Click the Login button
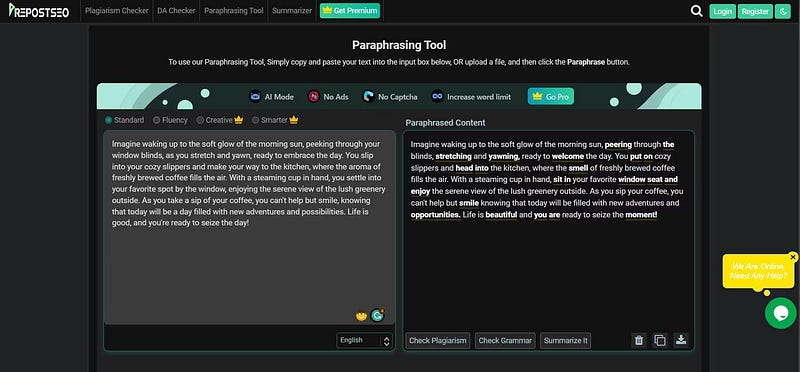This screenshot has width=800, height=372. tap(722, 11)
